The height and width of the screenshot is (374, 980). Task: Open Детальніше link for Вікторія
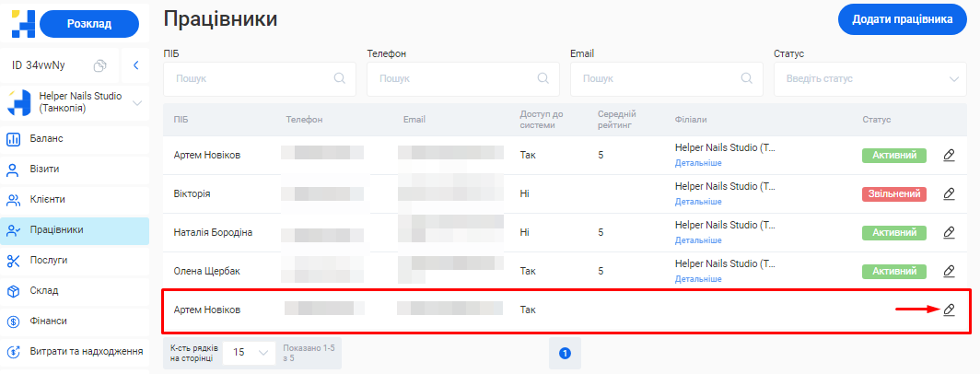698,202
